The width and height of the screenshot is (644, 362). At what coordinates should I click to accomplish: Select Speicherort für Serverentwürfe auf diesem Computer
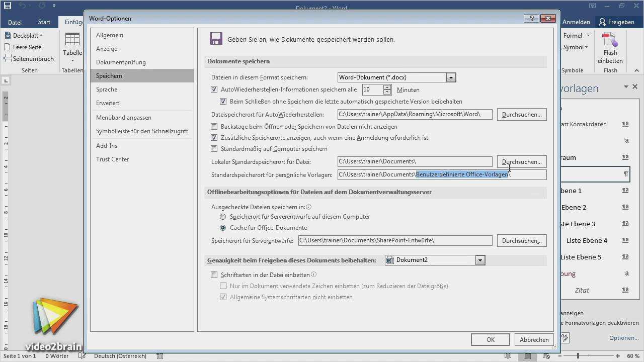[223, 217]
